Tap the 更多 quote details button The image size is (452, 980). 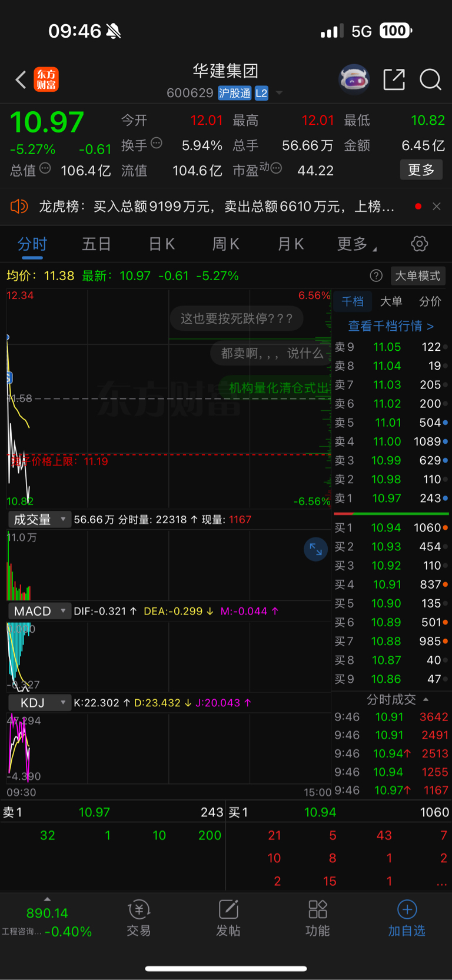click(x=421, y=170)
